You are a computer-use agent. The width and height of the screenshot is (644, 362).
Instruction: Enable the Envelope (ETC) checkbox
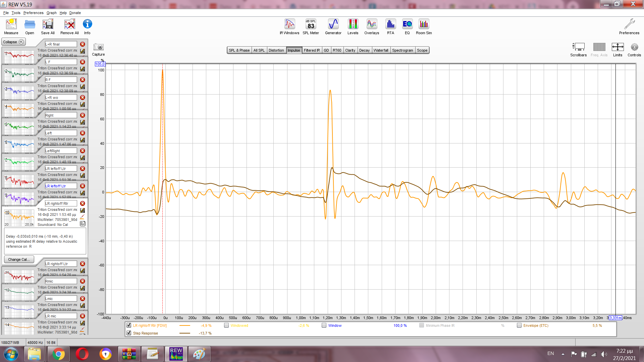(x=519, y=325)
